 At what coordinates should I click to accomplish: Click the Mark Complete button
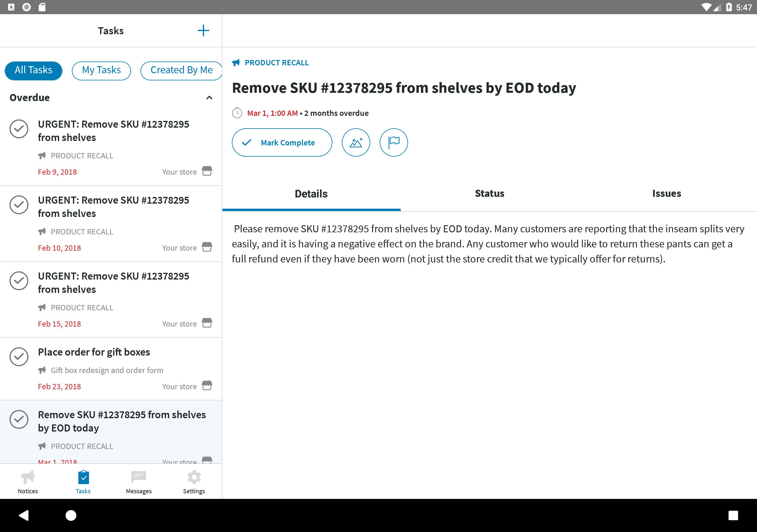click(x=282, y=142)
